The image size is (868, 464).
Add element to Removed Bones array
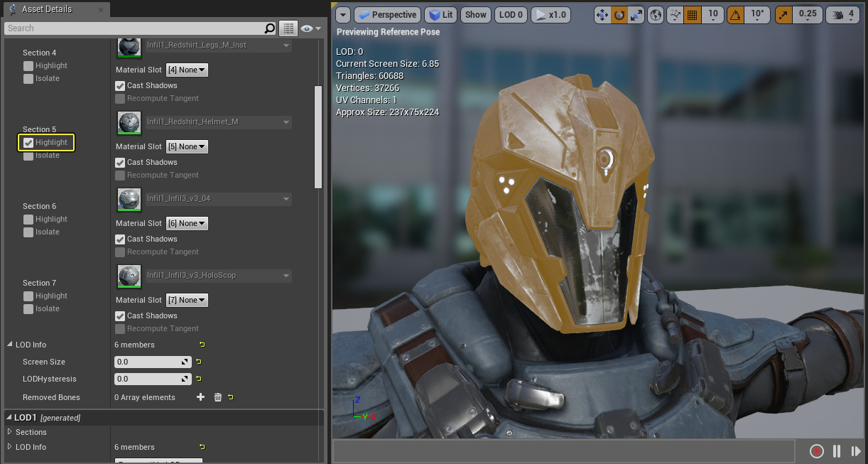200,397
